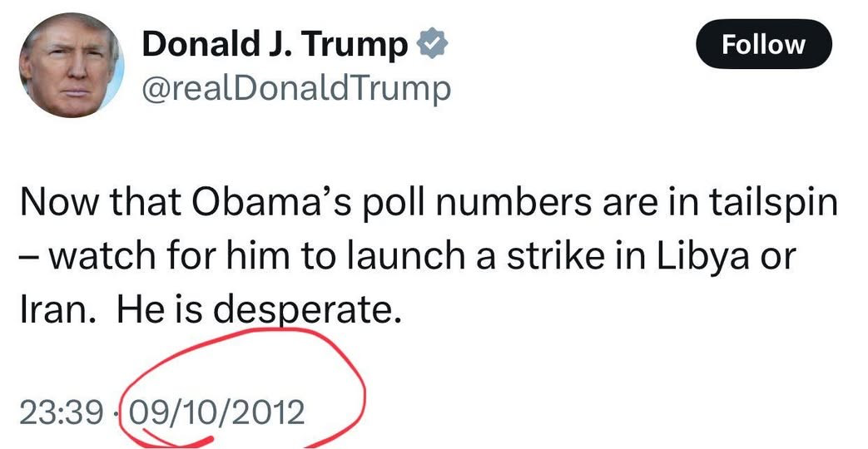Open the profile picture avatar
This screenshot has height=449, width=868.
click(71, 66)
